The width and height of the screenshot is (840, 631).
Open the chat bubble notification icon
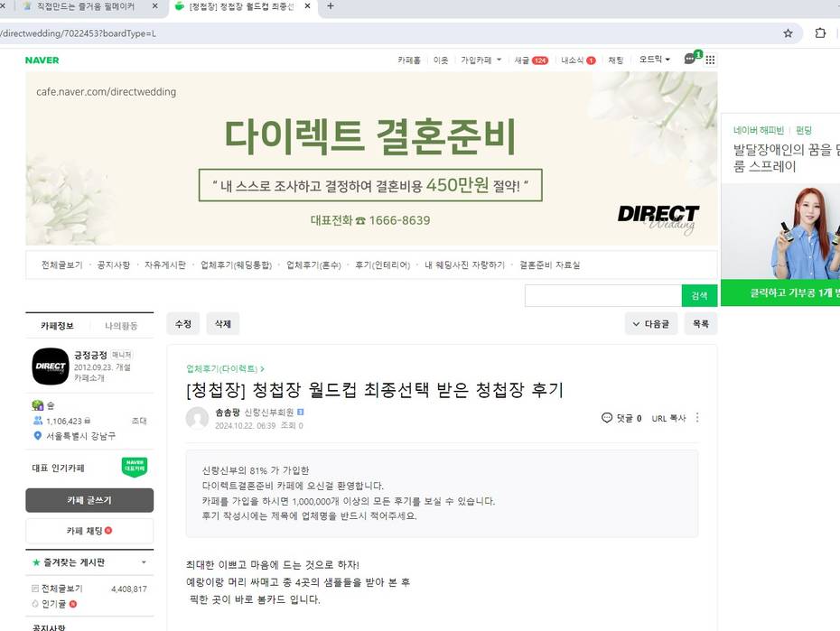pyautogui.click(x=690, y=59)
